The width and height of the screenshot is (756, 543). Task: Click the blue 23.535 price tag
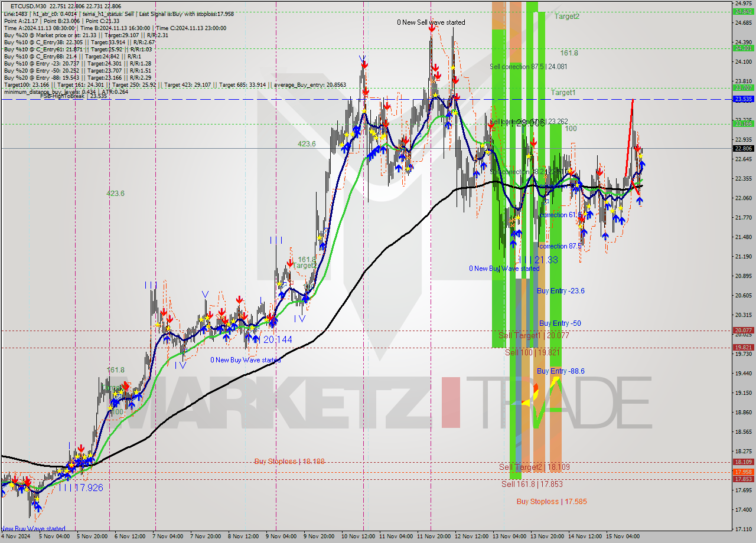(x=743, y=99)
